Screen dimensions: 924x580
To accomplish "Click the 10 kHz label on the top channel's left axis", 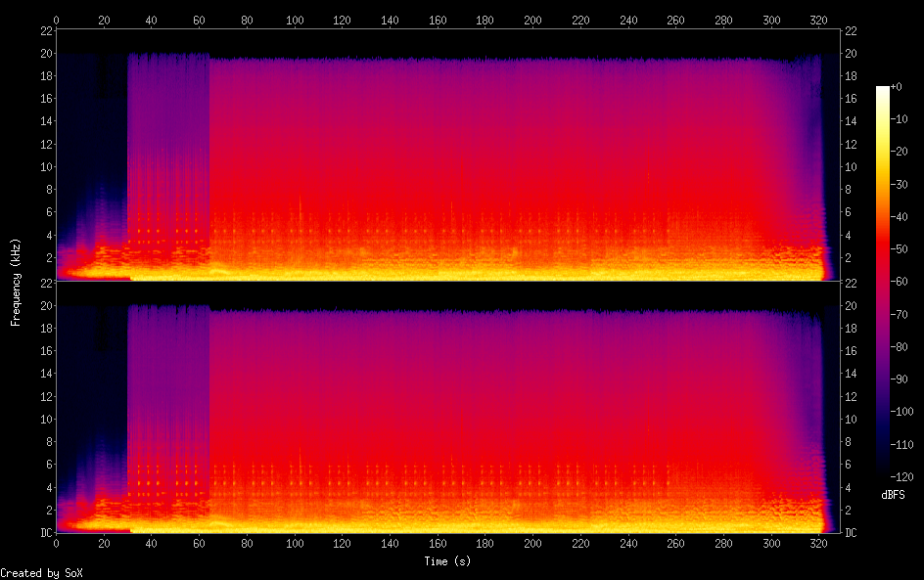I will 43,166.
